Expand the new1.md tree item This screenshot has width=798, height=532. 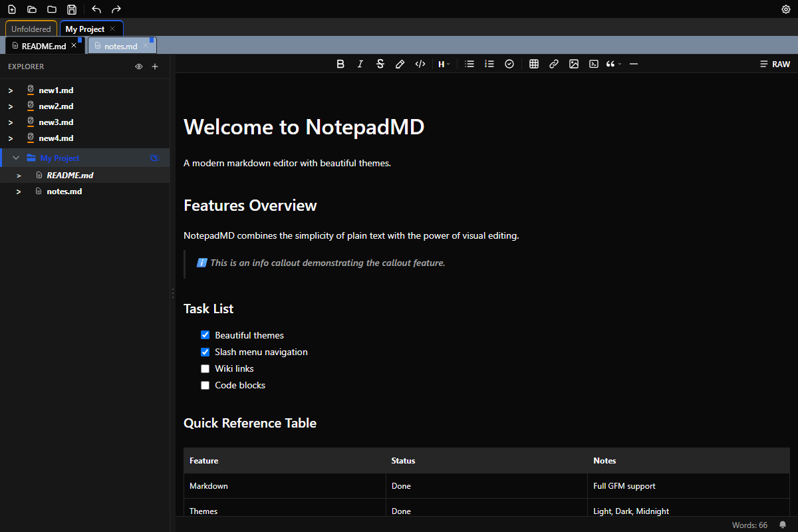pos(10,90)
